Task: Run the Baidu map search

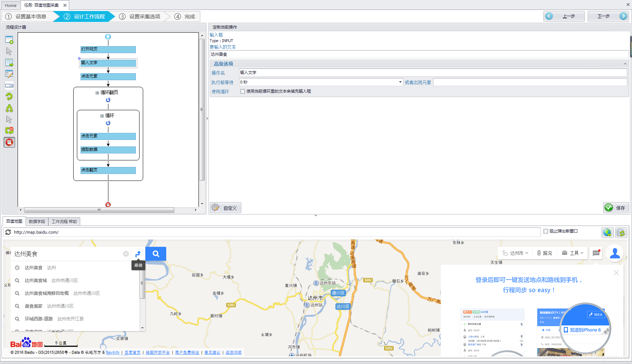Action: (x=156, y=254)
